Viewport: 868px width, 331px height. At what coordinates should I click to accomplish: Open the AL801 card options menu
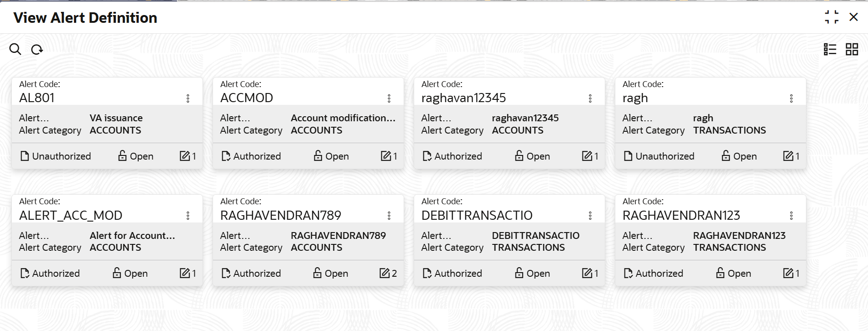[188, 98]
